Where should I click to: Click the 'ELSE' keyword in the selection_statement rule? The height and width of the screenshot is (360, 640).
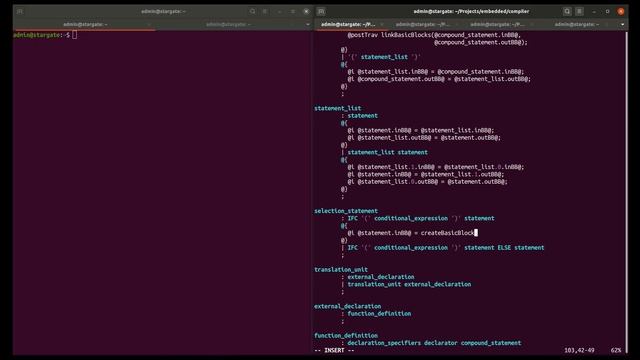[504, 247]
